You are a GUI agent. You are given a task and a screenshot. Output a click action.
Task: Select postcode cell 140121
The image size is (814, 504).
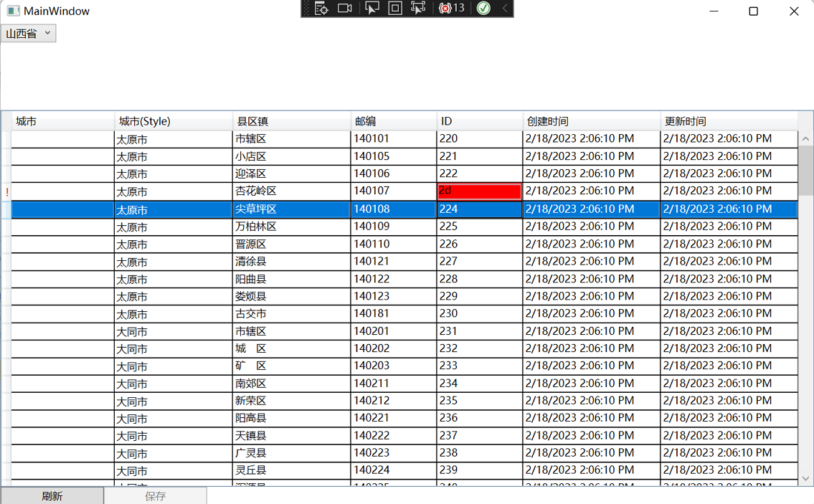click(394, 261)
